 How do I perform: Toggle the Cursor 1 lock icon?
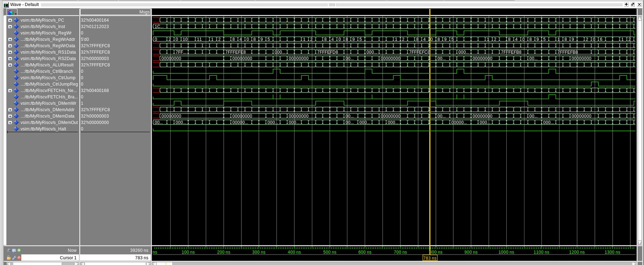[9, 258]
